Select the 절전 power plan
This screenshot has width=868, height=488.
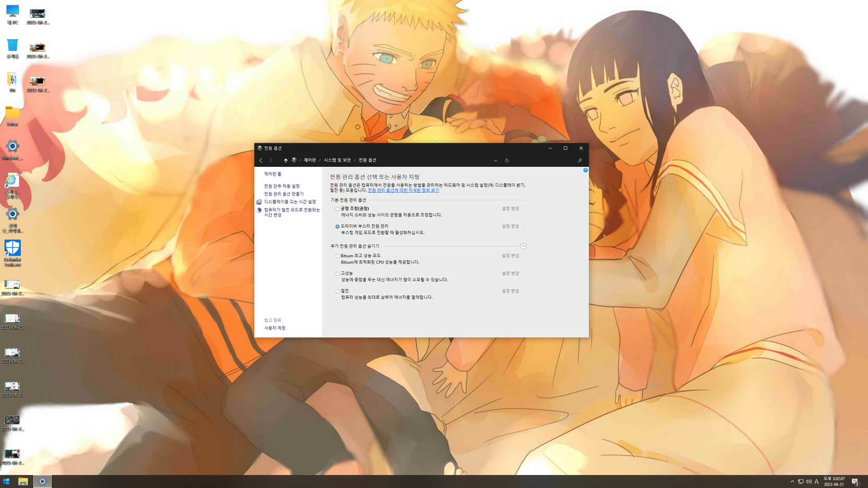coord(337,291)
